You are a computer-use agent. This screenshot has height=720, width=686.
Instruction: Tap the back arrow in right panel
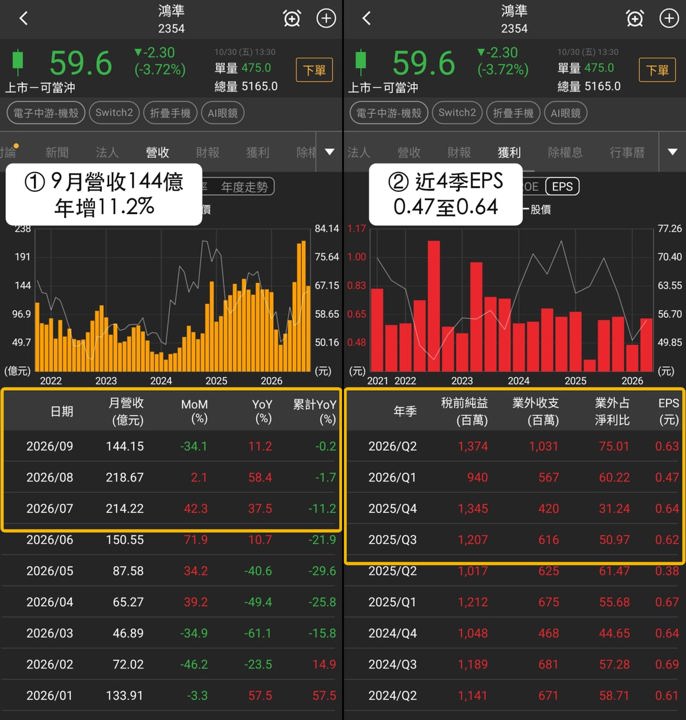click(366, 19)
